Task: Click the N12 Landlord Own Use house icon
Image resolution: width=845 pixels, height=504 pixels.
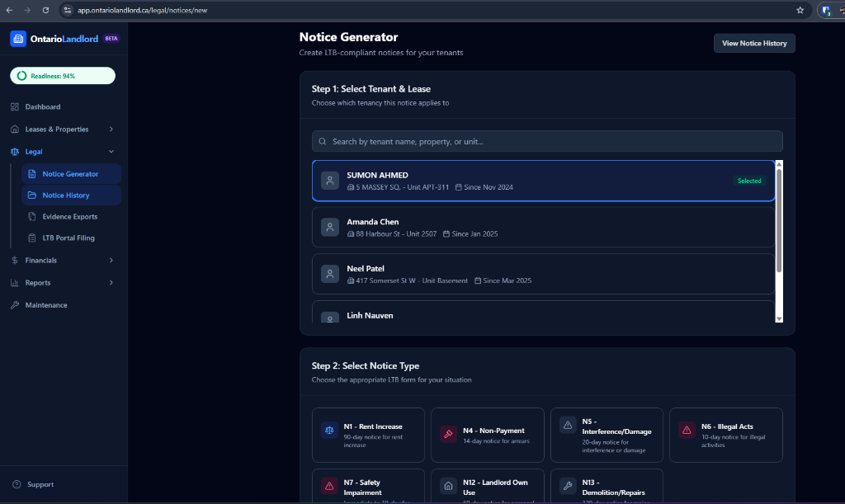Action: pyautogui.click(x=448, y=486)
